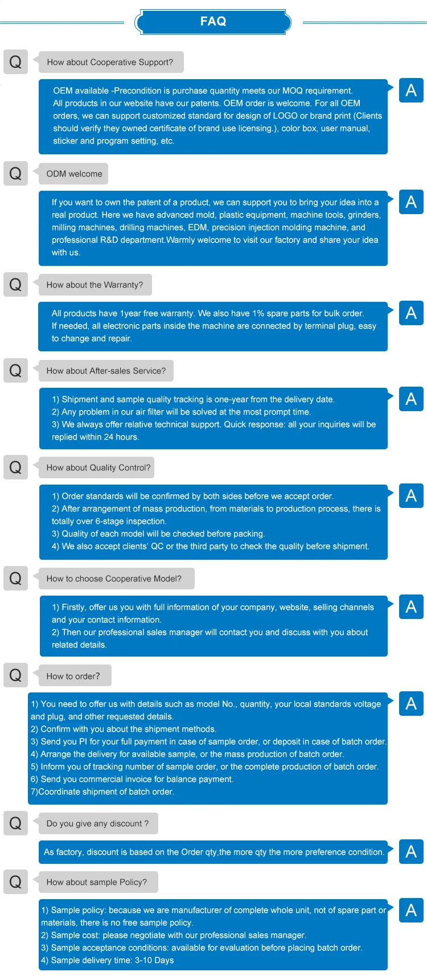Open 'How about After-sales Service?' question
Viewport: 427px width, 980px height.
pyautogui.click(x=106, y=371)
